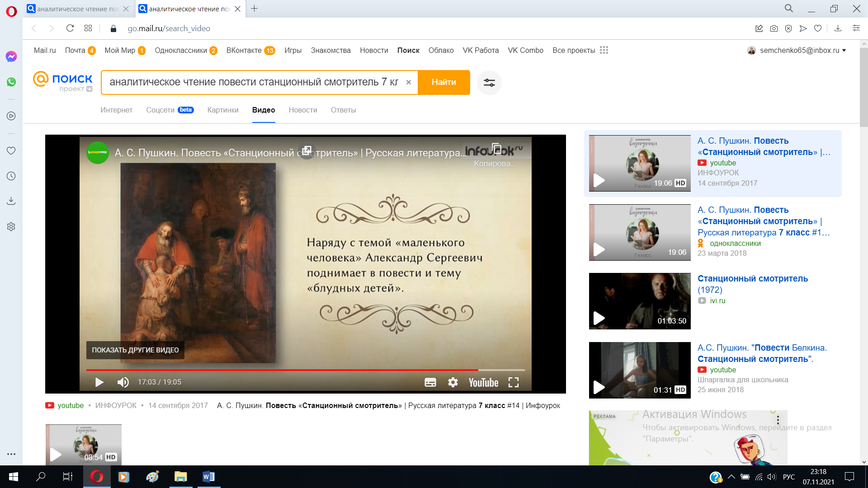Open Станционный смотритель (1972) ivi.ru result
868x488 pixels.
coord(752,284)
